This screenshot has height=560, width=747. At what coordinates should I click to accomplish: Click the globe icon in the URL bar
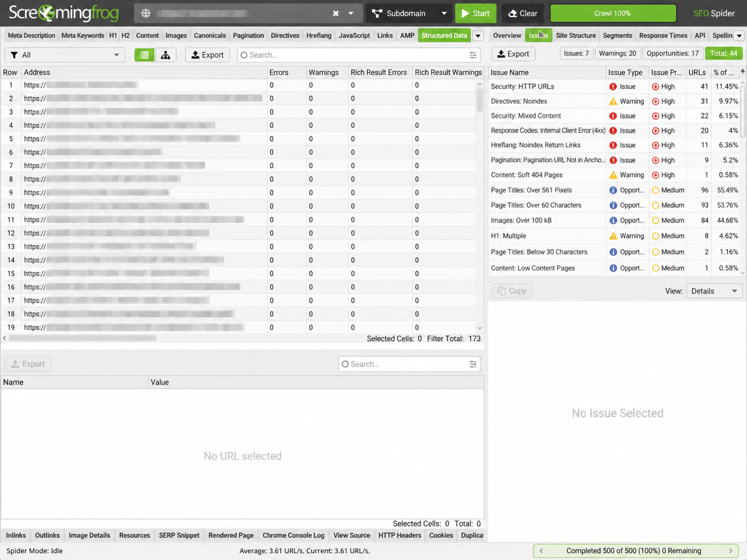[x=146, y=13]
